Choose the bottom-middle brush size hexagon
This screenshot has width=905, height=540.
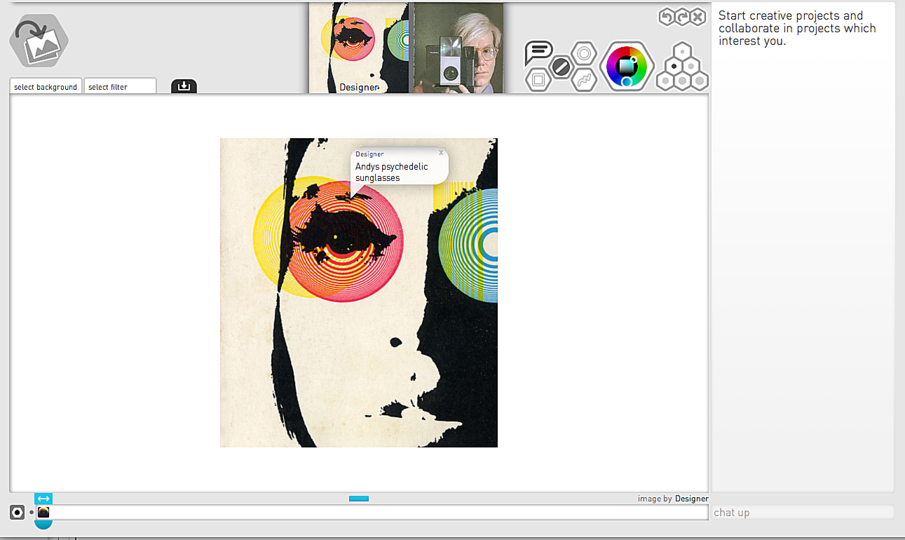point(682,81)
